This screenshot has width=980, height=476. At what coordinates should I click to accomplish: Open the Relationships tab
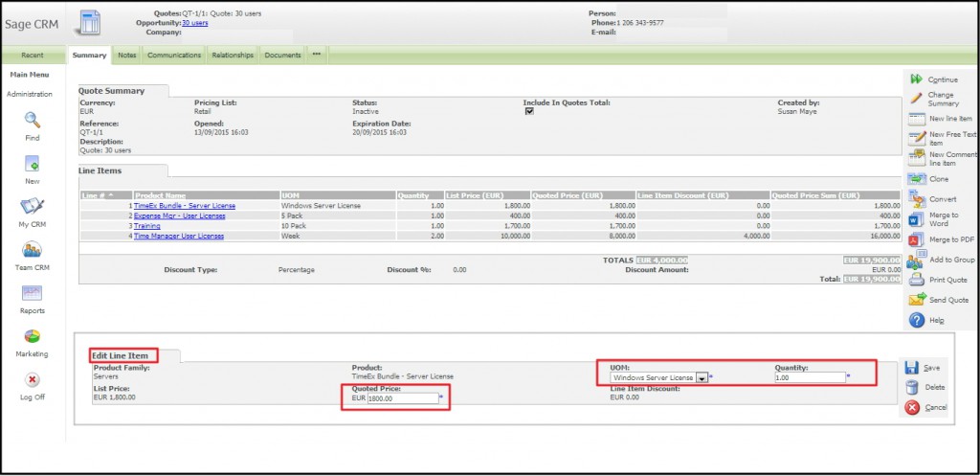pyautogui.click(x=233, y=55)
